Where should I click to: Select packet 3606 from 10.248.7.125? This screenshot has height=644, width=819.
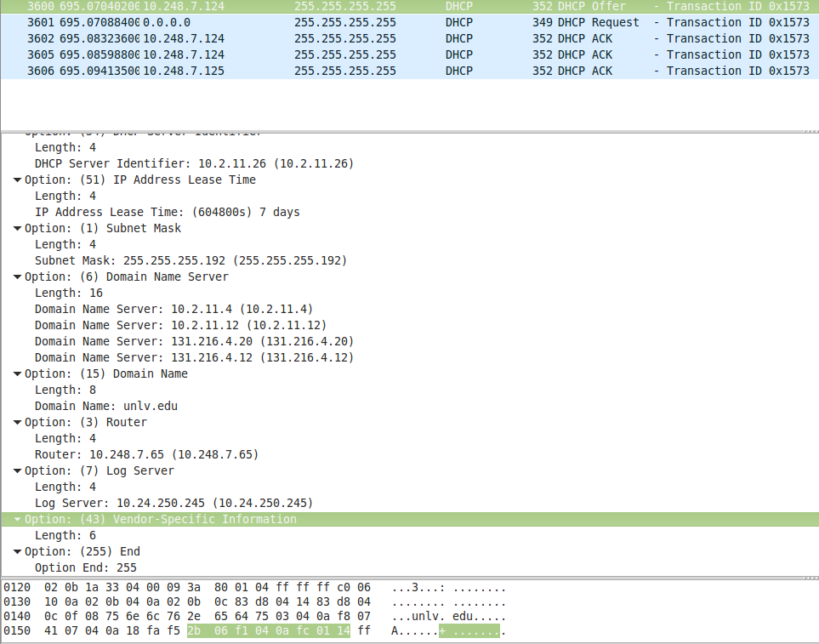point(340,71)
